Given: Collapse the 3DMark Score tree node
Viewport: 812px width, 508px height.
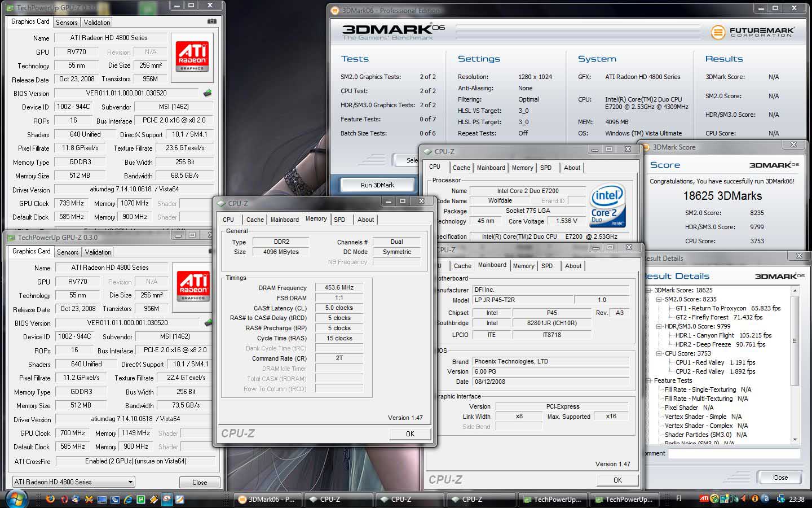Looking at the screenshot, I should tap(648, 290).
